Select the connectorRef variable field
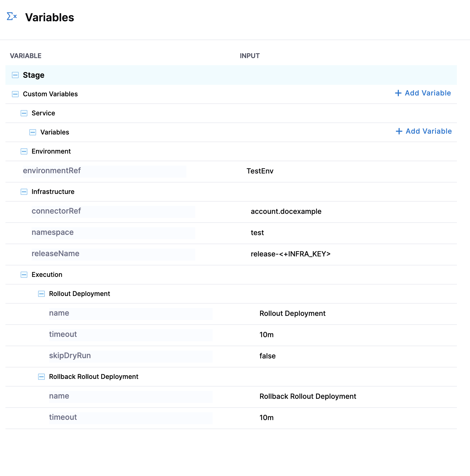 [113, 211]
